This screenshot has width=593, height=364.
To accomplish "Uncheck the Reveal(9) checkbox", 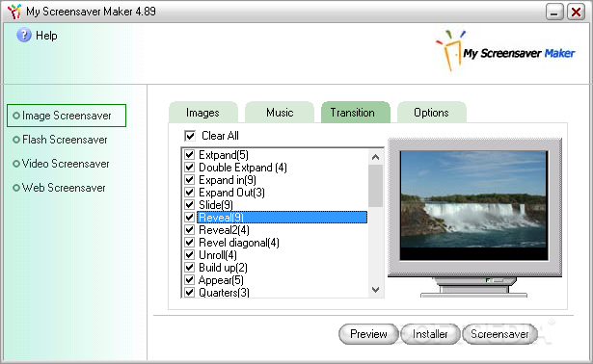I will point(190,217).
